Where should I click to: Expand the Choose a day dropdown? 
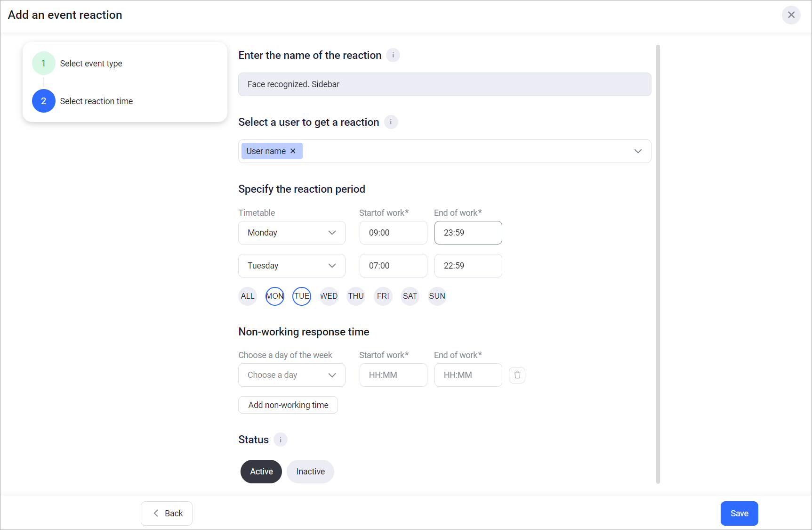291,375
